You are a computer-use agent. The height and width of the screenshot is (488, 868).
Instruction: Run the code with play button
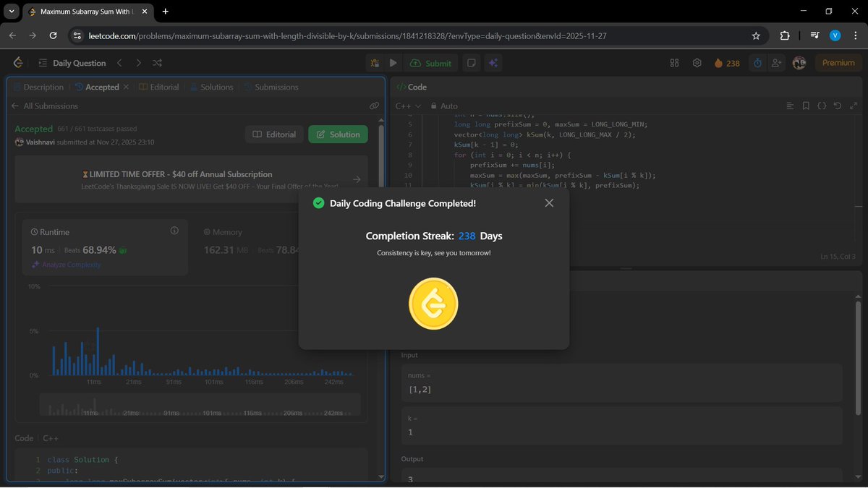393,63
